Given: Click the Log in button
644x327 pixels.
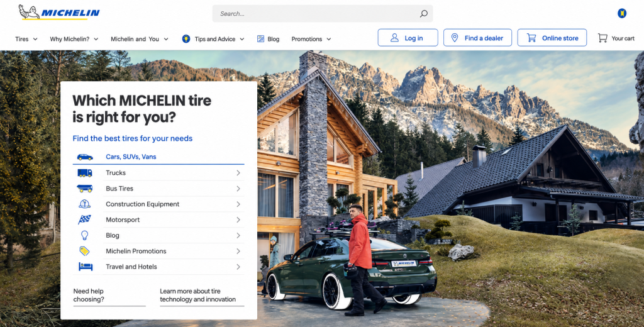Looking at the screenshot, I should click(408, 38).
